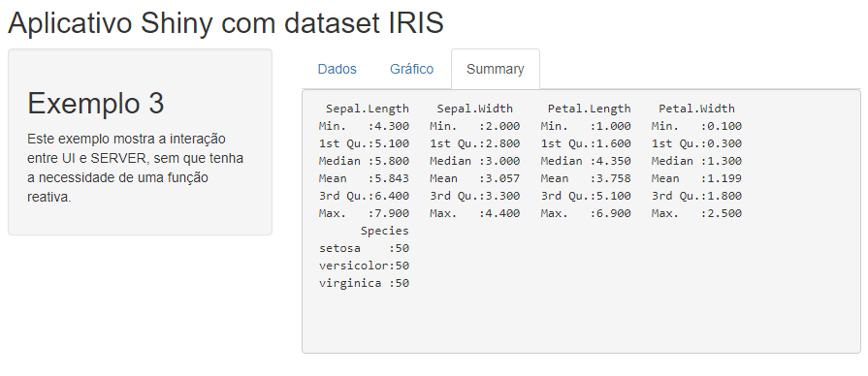
Task: Click the Aplicativo Shiny com dataset IRIS title
Action: click(226, 23)
